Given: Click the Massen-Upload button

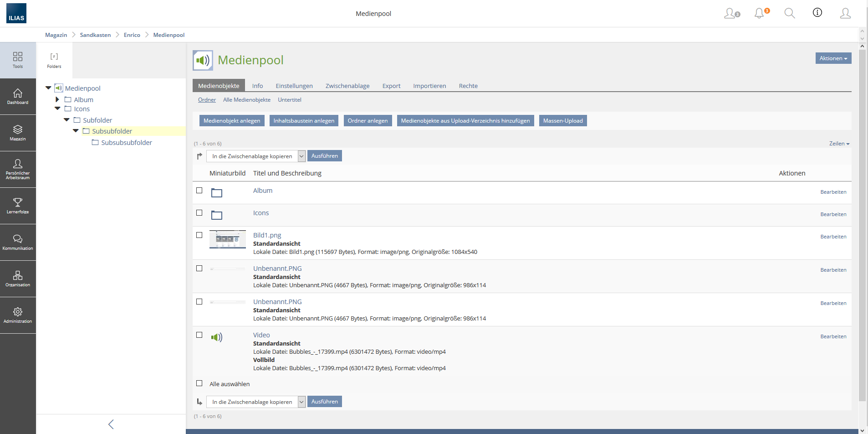Looking at the screenshot, I should [x=562, y=121].
